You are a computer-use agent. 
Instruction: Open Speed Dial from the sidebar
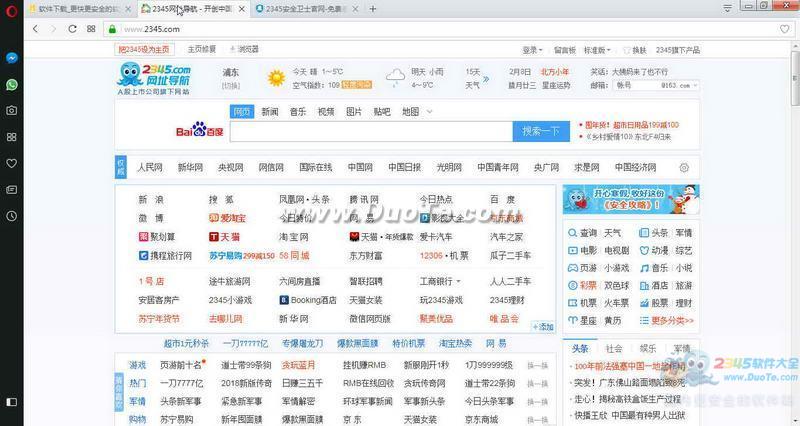tap(11, 137)
